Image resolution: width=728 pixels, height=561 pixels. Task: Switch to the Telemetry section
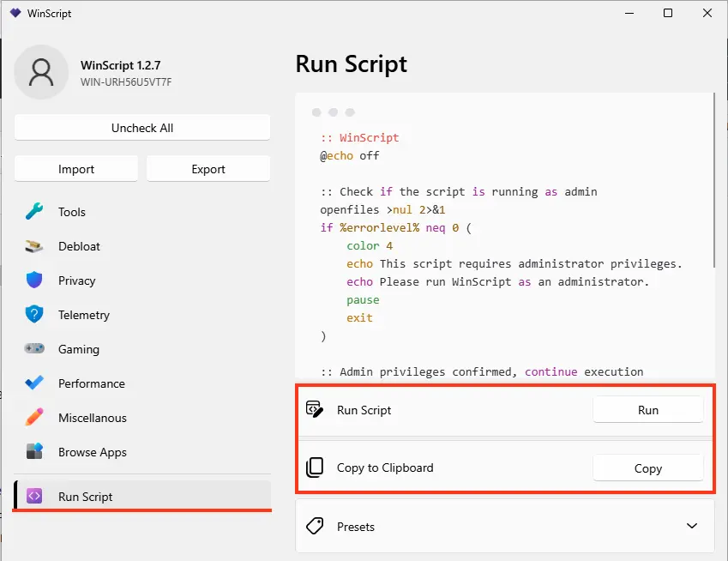tap(142, 315)
